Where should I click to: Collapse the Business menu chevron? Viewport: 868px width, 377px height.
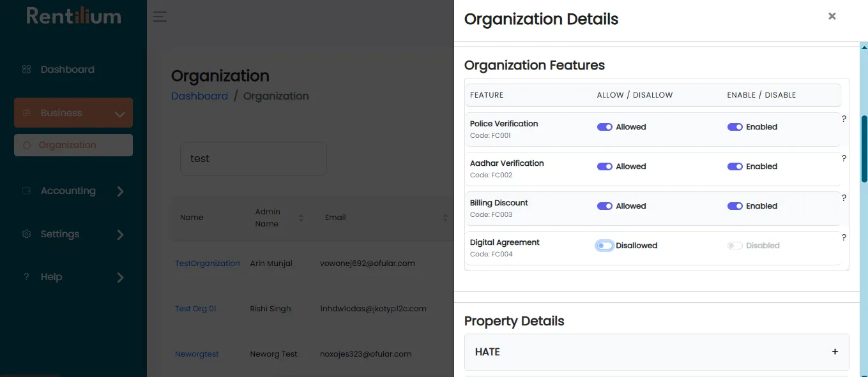point(119,114)
